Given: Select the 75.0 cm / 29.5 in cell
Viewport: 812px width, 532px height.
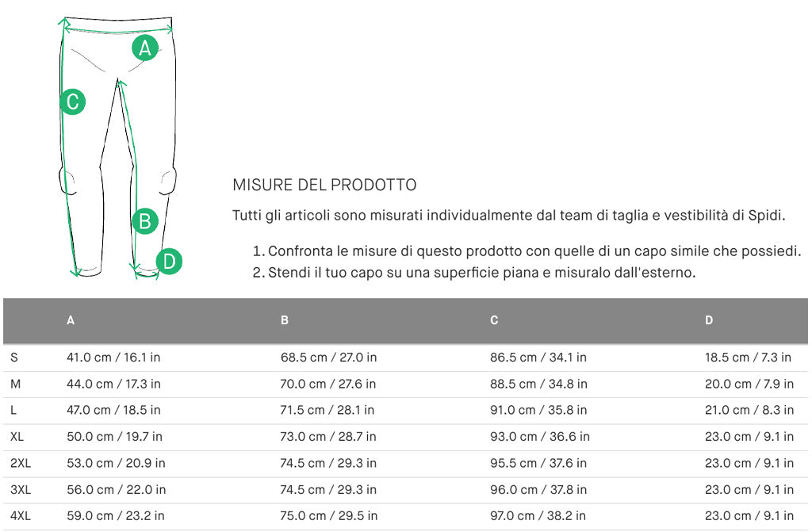Looking at the screenshot, I should click(x=328, y=515).
